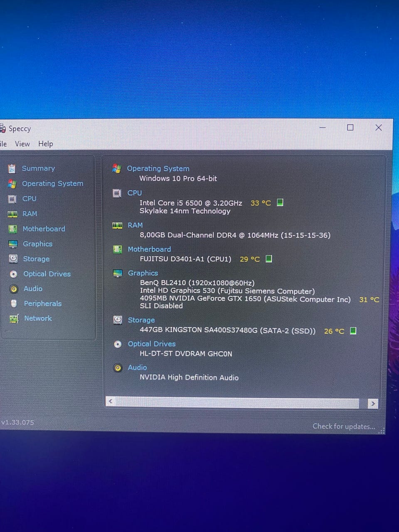
Task: Open the Storage section in sidebar
Action: pyautogui.click(x=36, y=259)
